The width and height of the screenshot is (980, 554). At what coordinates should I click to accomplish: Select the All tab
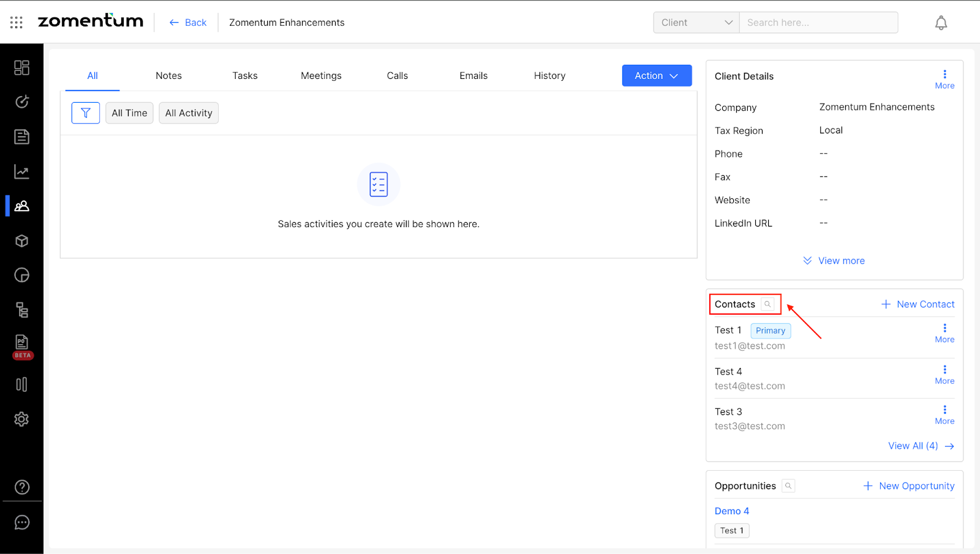(92, 76)
